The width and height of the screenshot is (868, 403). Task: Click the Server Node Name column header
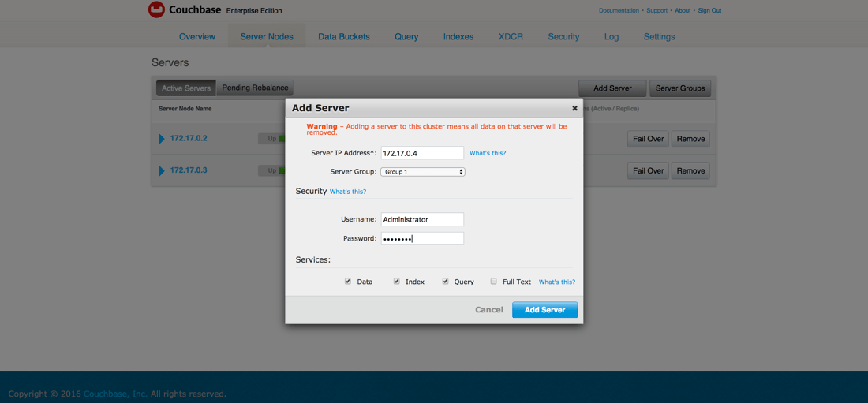click(x=185, y=109)
